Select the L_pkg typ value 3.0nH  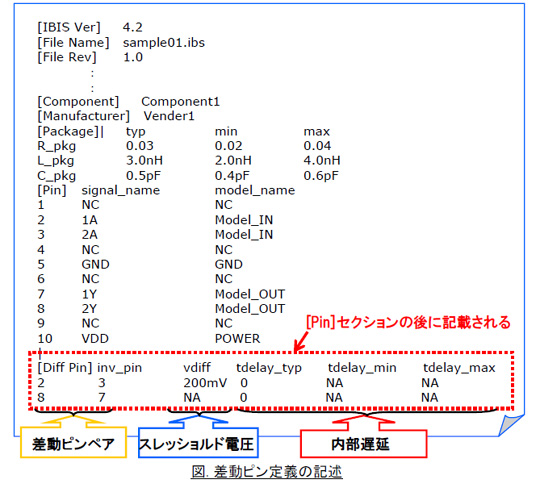tap(144, 160)
